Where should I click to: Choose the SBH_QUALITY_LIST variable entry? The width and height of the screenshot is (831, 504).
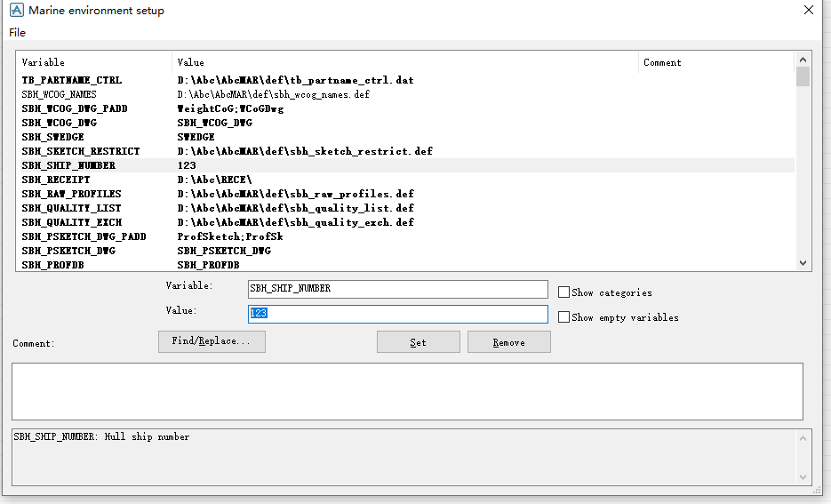tap(72, 208)
